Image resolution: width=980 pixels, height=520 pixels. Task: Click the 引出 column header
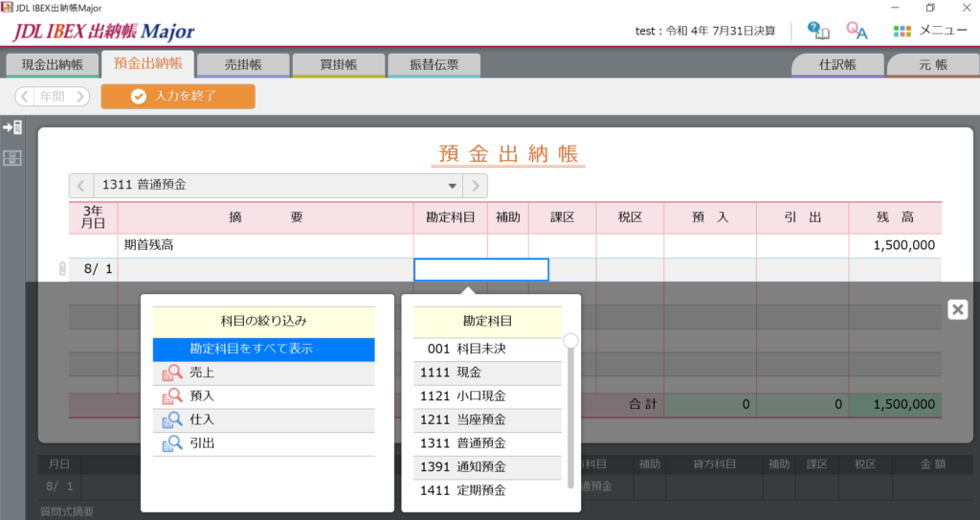(803, 217)
